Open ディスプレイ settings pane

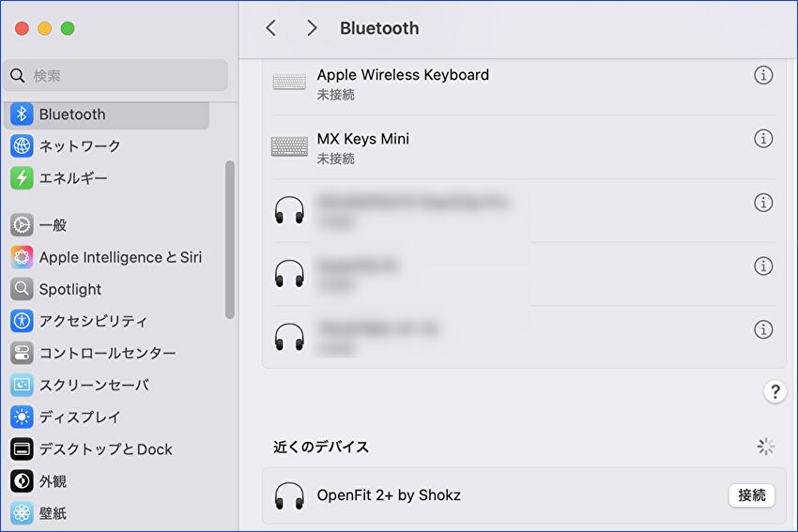[x=80, y=418]
